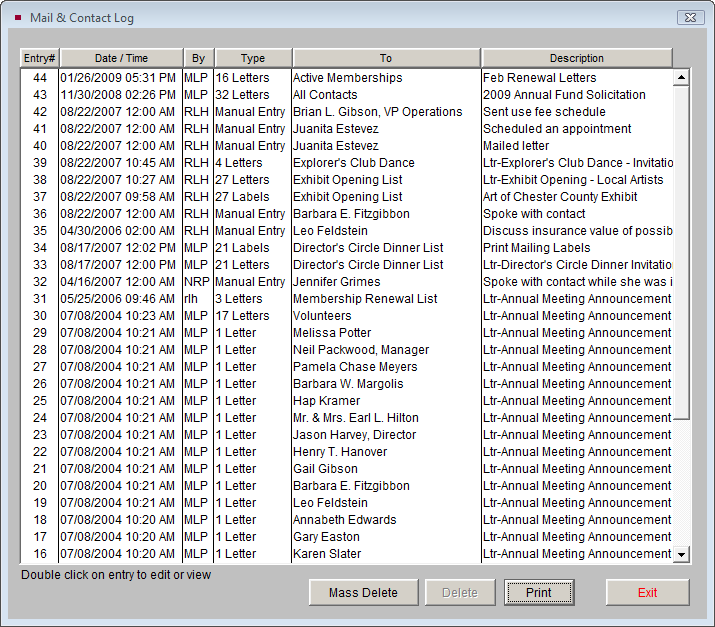Select Mr. & Mrs. Earl L. Hilton entry
The width and height of the screenshot is (715, 627).
(x=347, y=418)
